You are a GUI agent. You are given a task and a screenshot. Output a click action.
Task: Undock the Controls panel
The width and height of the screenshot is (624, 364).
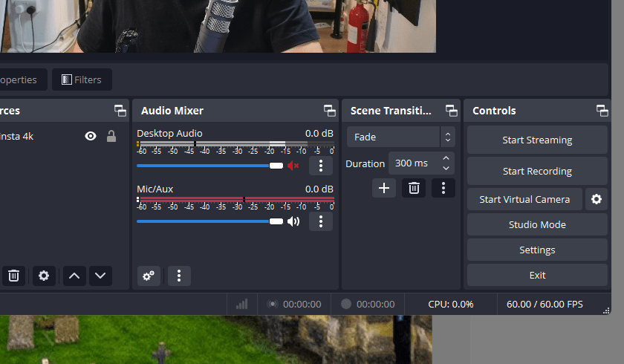click(x=602, y=111)
